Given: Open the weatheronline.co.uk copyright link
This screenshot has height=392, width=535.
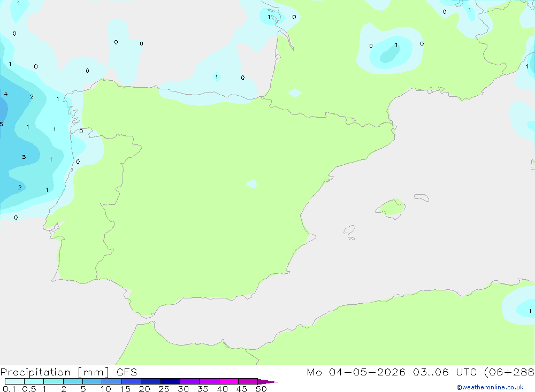Looking at the screenshot, I should [490, 387].
